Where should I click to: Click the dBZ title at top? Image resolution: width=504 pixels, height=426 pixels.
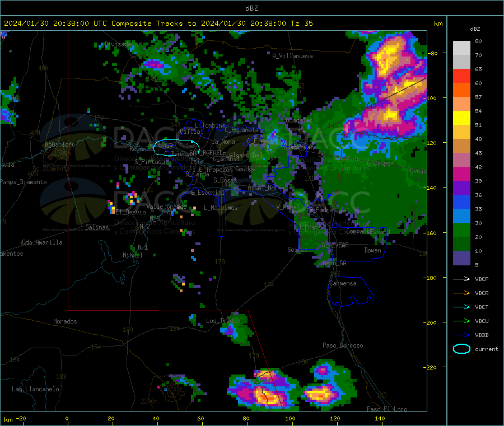251,8
